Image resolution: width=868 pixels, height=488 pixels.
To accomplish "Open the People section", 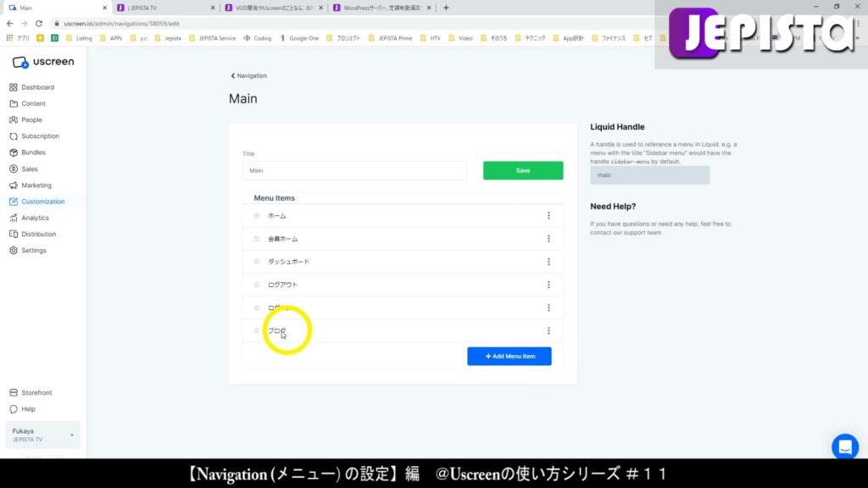I will (x=30, y=119).
